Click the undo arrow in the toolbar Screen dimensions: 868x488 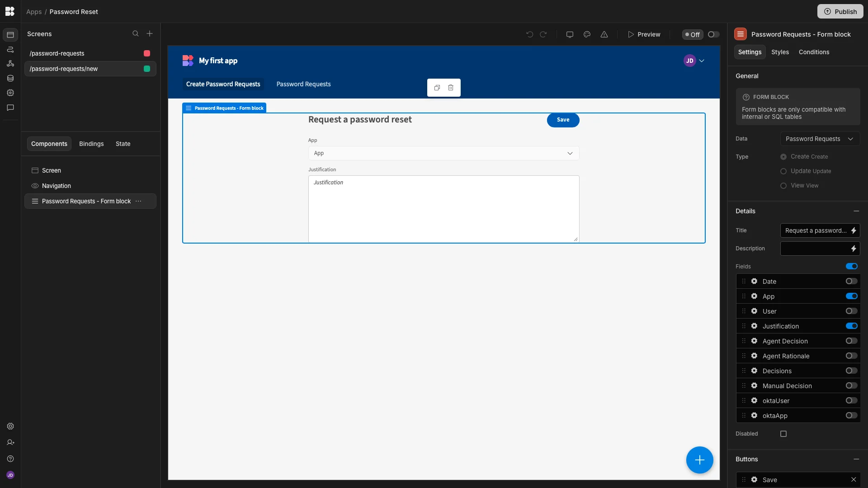click(x=529, y=34)
